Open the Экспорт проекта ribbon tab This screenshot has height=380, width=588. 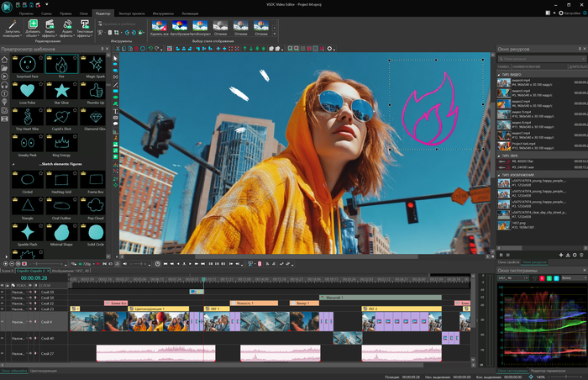(131, 13)
